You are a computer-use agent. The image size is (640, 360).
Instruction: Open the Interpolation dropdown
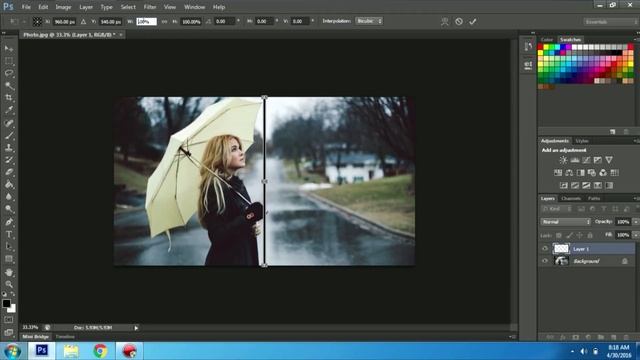tap(369, 21)
